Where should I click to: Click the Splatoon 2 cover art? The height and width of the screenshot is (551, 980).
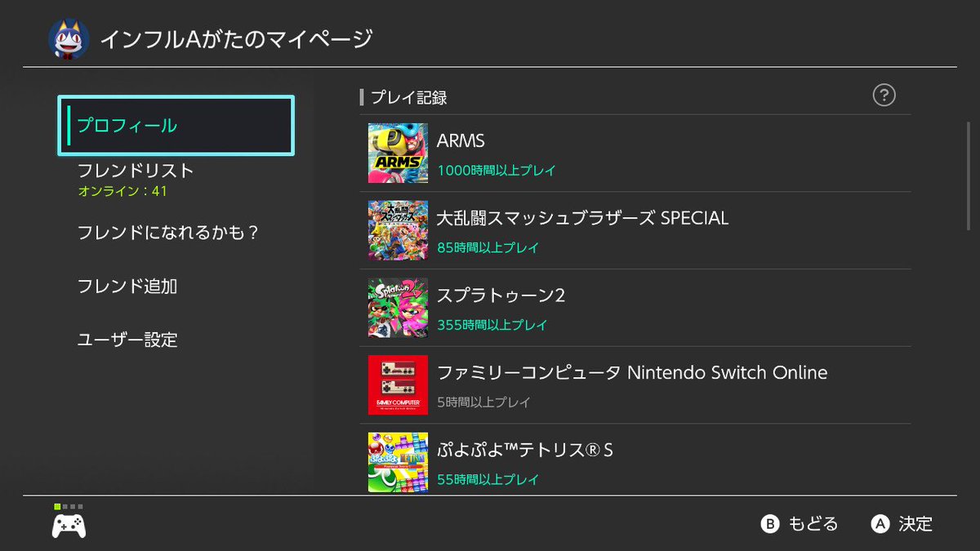[398, 308]
